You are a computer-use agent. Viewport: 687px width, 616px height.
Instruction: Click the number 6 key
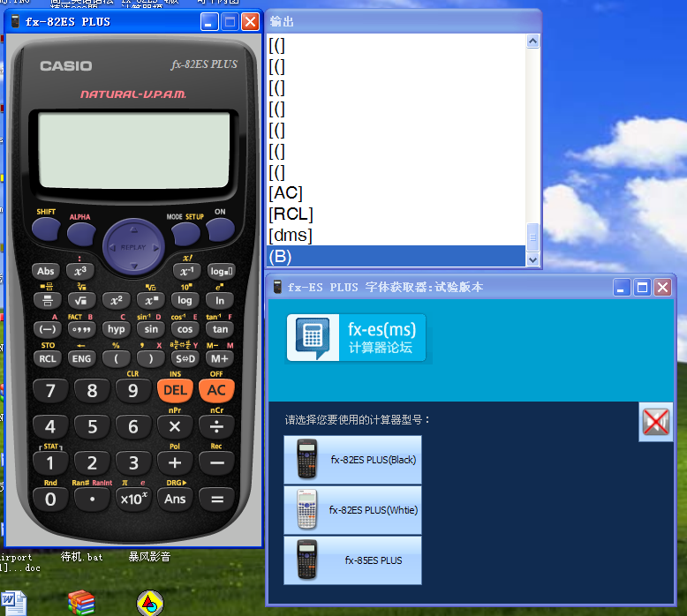point(133,426)
